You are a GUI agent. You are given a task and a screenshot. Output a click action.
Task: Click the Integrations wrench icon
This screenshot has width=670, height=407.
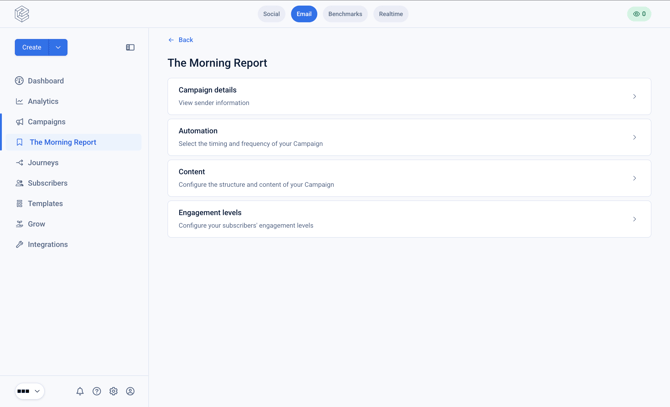(x=19, y=244)
